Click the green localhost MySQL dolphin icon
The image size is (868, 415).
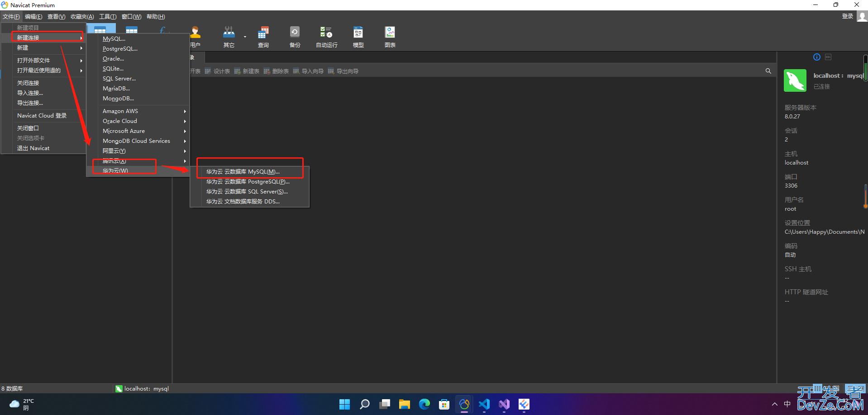[x=795, y=80]
